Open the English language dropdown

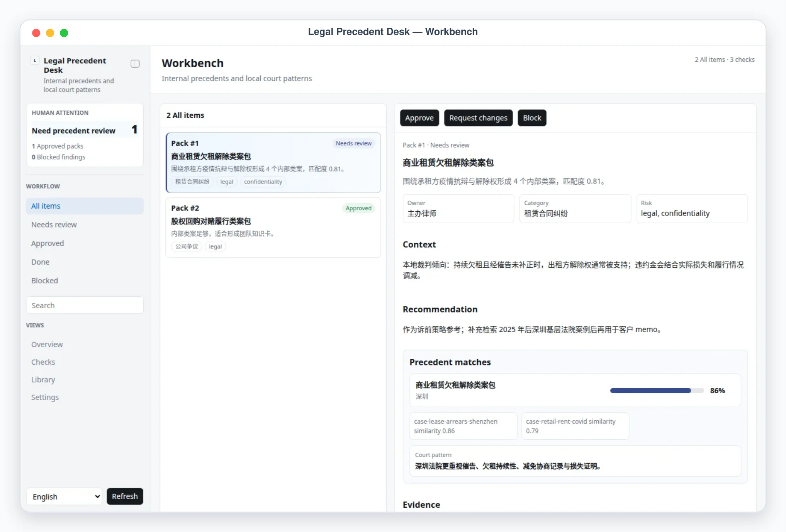point(64,496)
